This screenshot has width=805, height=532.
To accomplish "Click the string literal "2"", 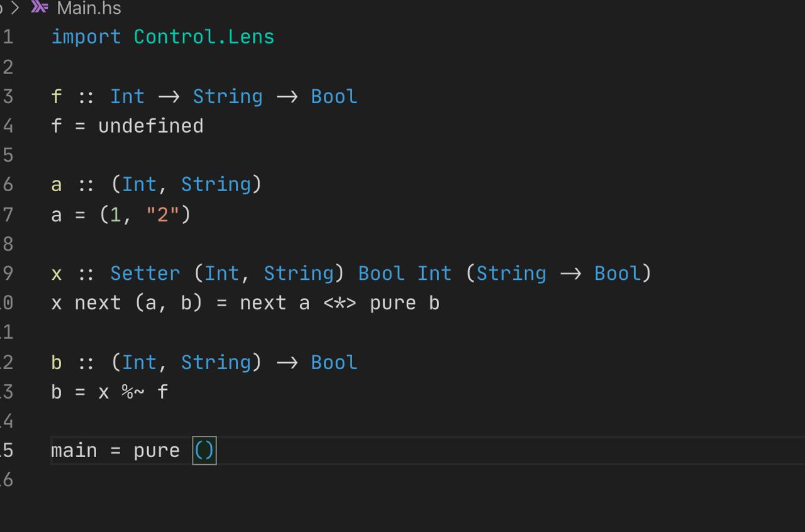I will tap(162, 215).
